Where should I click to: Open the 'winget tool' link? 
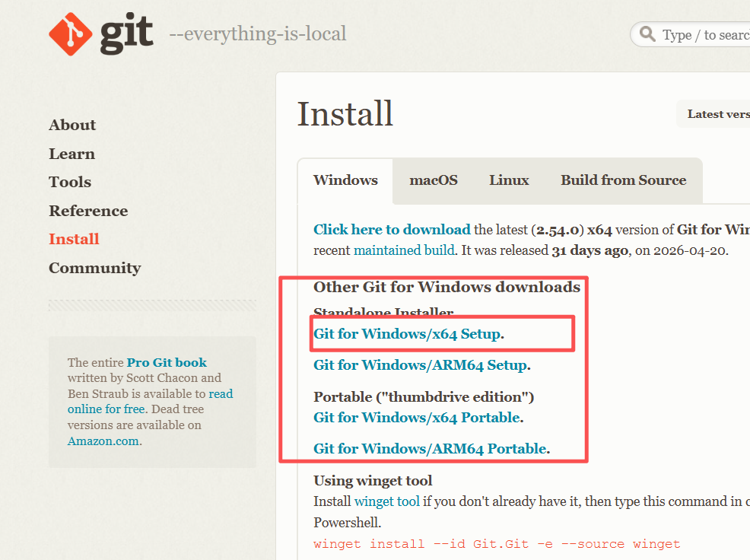point(386,501)
